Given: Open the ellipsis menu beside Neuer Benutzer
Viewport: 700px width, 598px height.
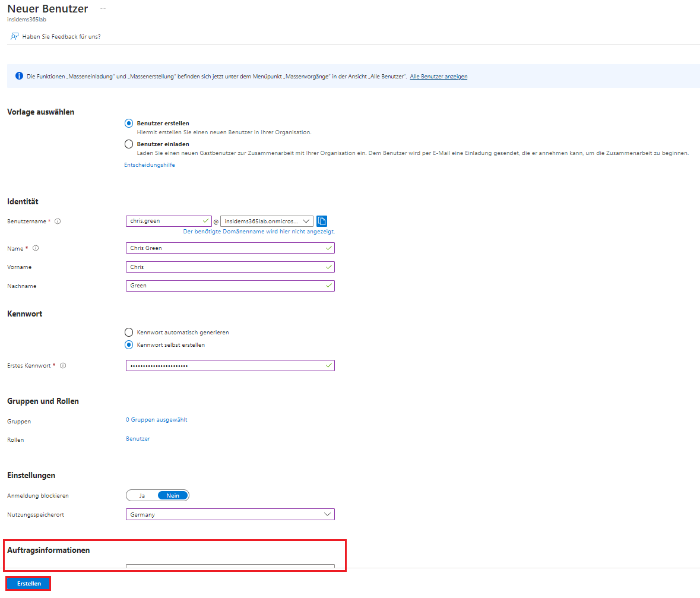Looking at the screenshot, I should tap(103, 9).
